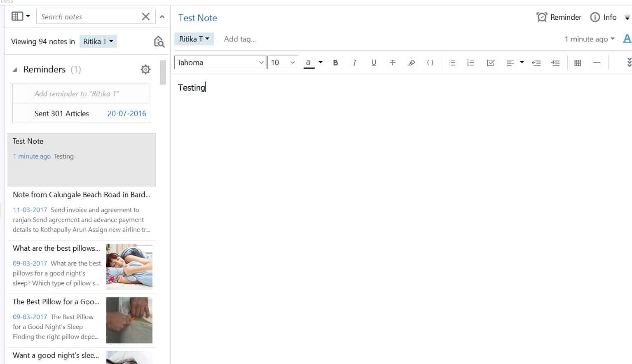This screenshot has width=632, height=364.
Task: Open the note list view options
Action: pyautogui.click(x=21, y=16)
